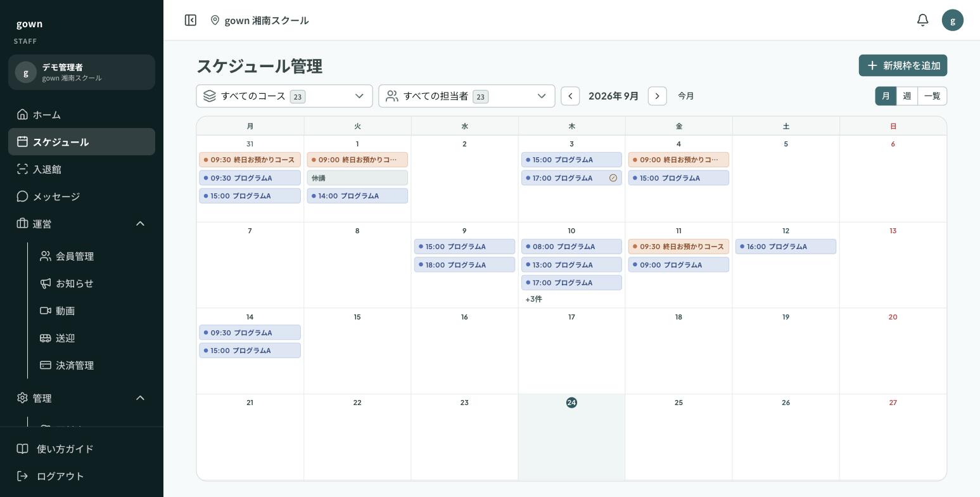Open 14:00 プログラムA event
The width and height of the screenshot is (980, 497).
point(357,196)
